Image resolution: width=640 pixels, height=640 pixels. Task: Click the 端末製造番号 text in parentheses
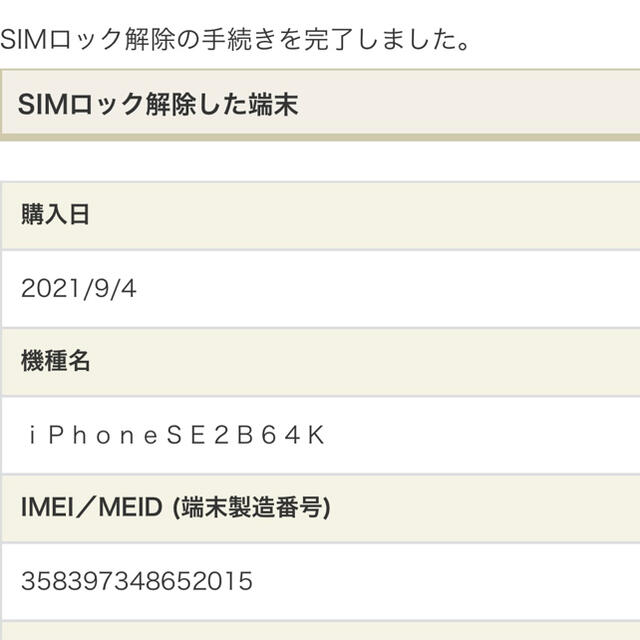(x=251, y=508)
